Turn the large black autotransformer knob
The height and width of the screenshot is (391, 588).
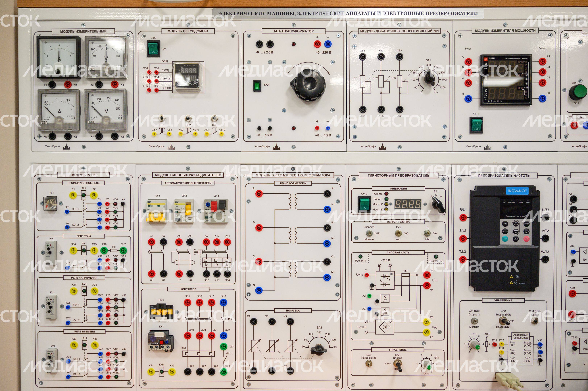(x=308, y=85)
